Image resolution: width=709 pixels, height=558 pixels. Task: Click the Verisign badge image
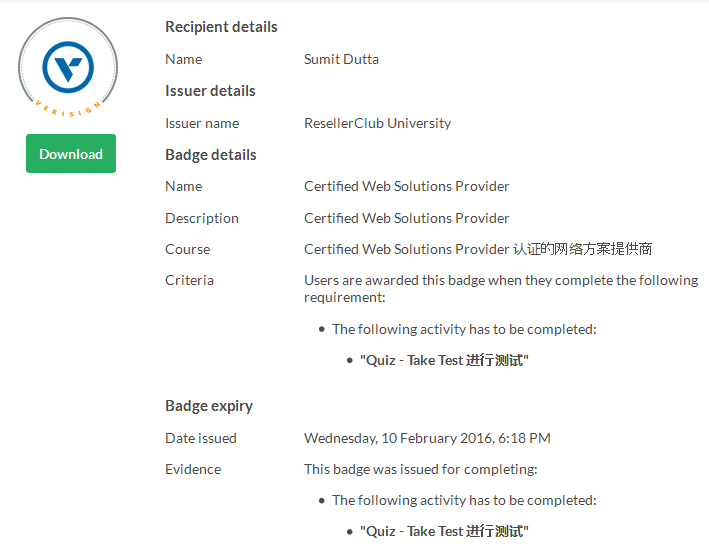pyautogui.click(x=68, y=68)
